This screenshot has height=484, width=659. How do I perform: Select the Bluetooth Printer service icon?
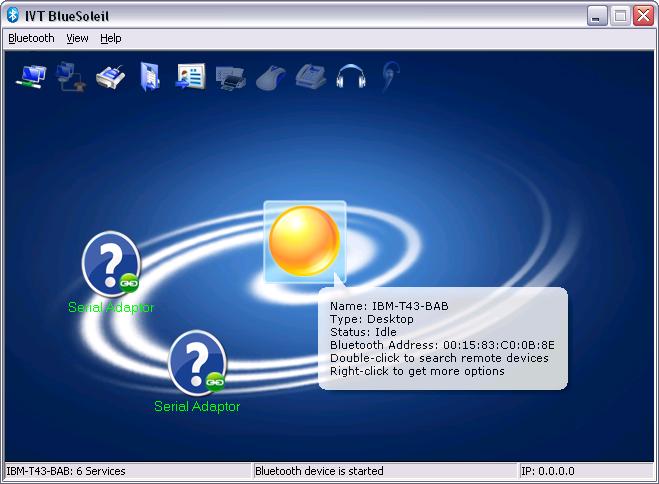(230, 76)
